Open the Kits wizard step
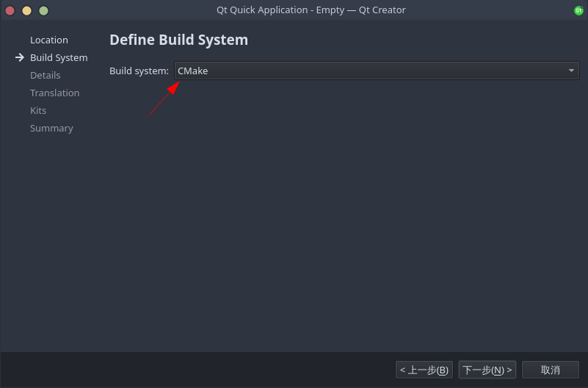588x388 pixels. [38, 110]
